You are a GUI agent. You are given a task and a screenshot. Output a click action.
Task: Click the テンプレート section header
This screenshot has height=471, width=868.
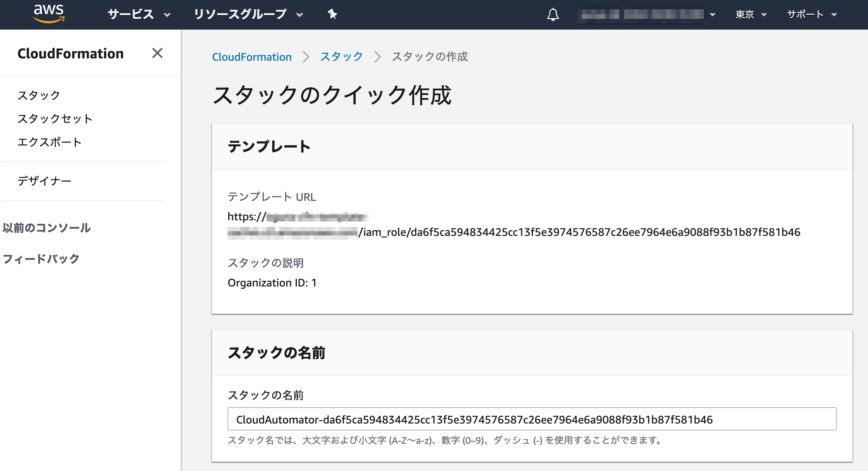pos(269,147)
